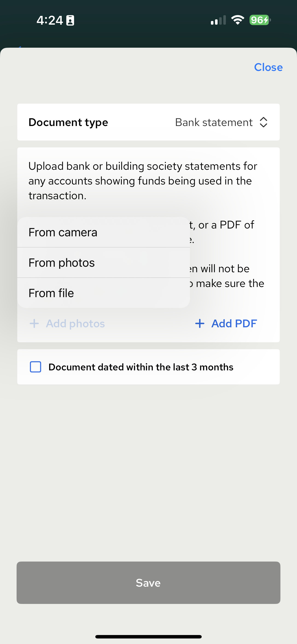Image resolution: width=297 pixels, height=644 pixels.
Task: Dismiss the sheet with Close
Action: point(268,67)
